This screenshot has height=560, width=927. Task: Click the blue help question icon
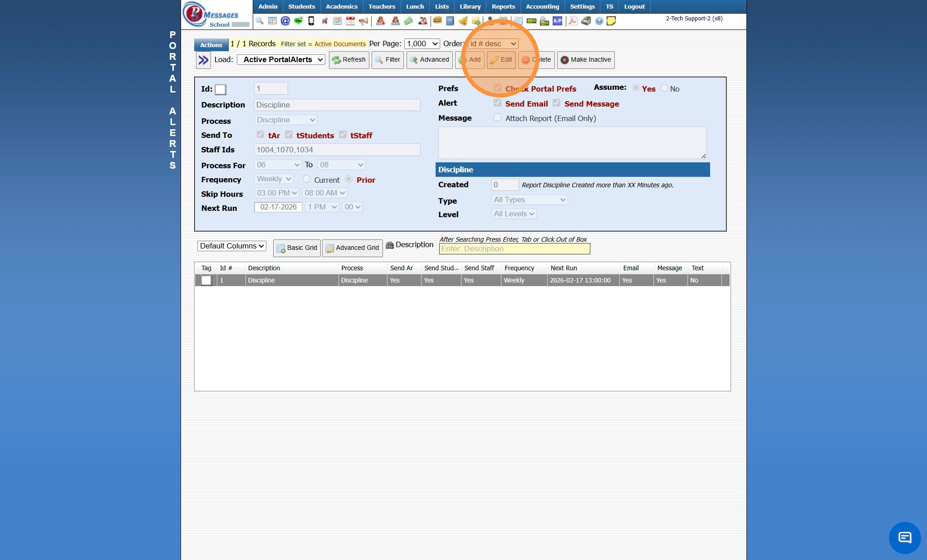click(599, 21)
